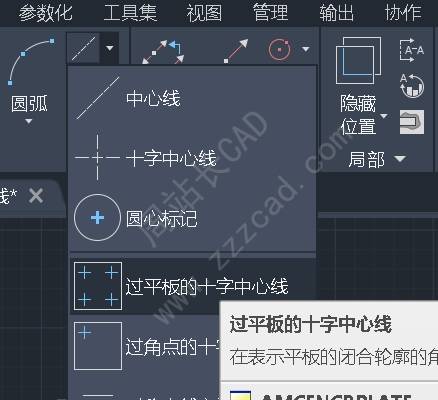Select the 圆弧 arc tool icon
Image resolution: width=438 pixels, height=400 pixels.
[x=31, y=62]
